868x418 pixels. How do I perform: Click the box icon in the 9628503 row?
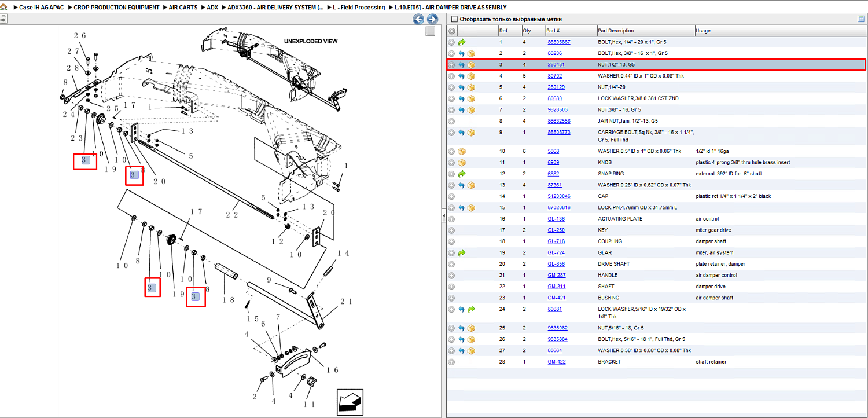(x=471, y=110)
